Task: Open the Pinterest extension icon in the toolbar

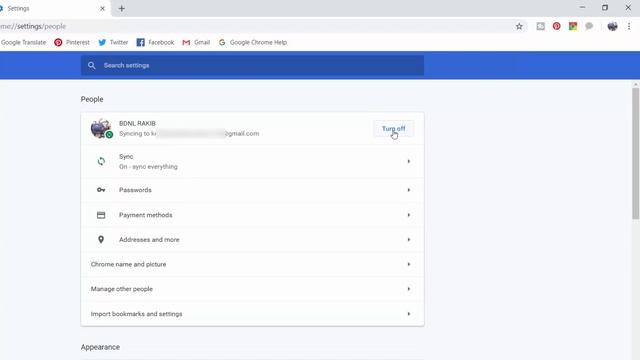Action: (556, 26)
